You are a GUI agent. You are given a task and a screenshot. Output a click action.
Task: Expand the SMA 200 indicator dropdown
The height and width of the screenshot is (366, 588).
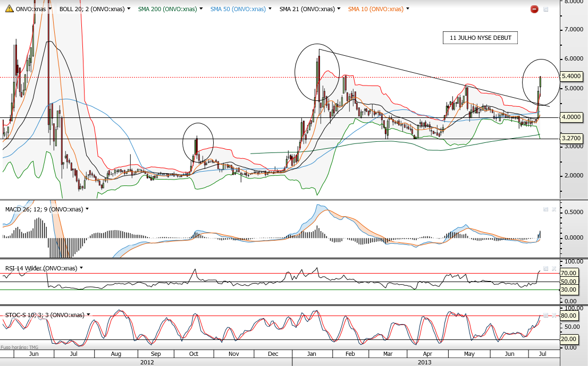click(201, 8)
